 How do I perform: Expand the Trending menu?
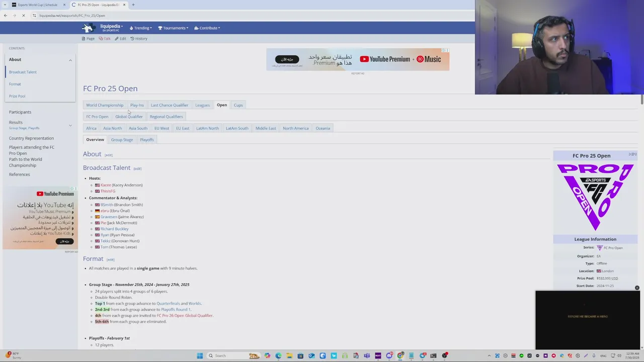[140, 28]
